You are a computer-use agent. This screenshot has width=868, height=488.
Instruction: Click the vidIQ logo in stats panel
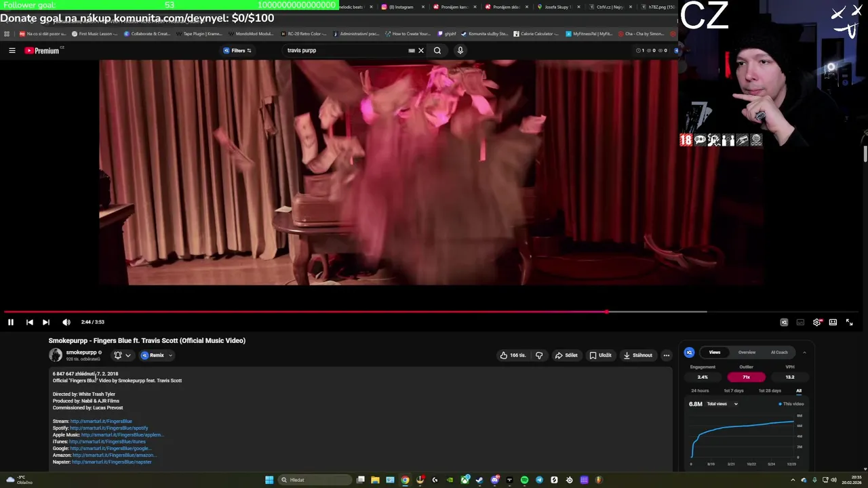coord(689,352)
